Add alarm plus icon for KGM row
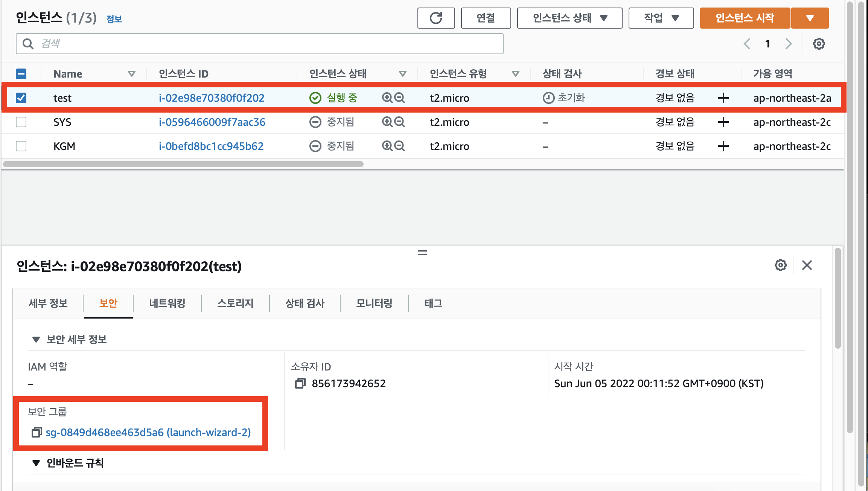The height and width of the screenshot is (491, 868). (x=723, y=146)
